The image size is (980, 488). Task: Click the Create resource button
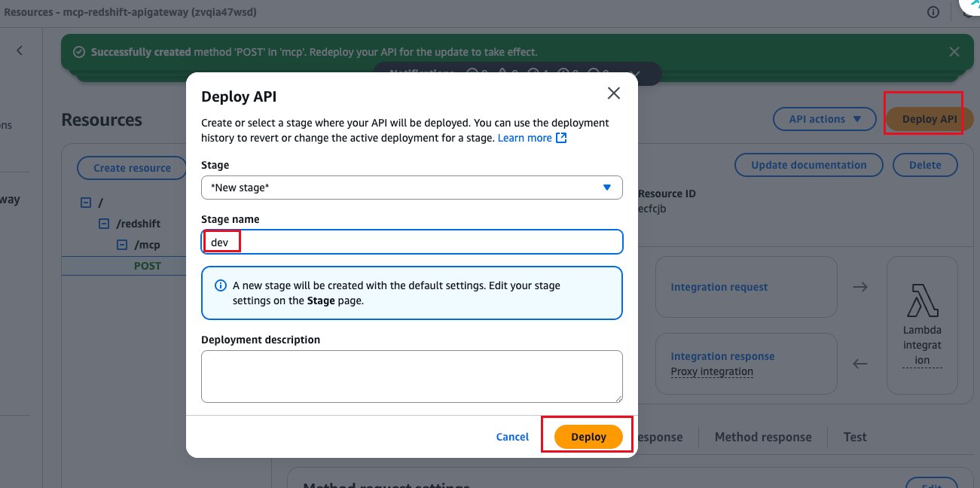click(x=132, y=168)
